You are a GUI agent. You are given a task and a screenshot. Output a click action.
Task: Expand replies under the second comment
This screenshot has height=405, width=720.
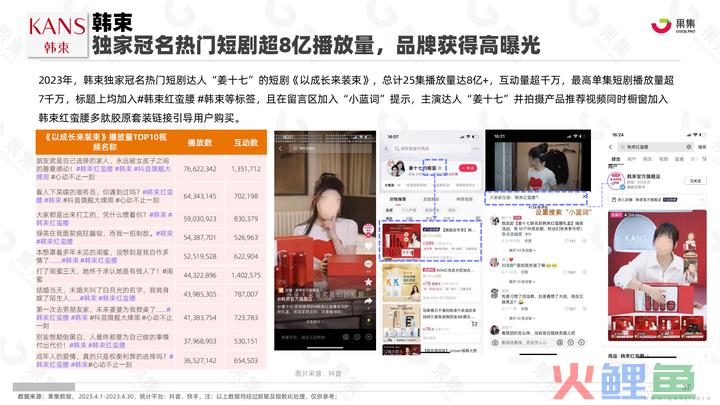point(523,281)
